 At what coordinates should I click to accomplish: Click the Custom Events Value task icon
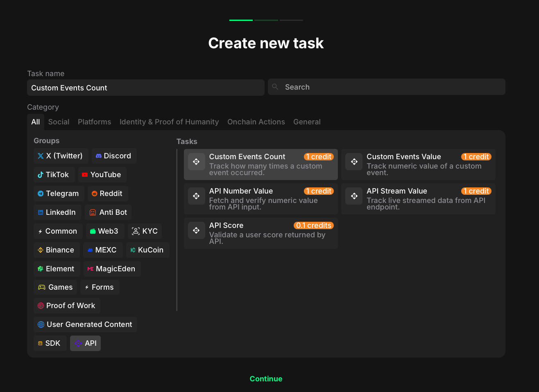pos(354,162)
